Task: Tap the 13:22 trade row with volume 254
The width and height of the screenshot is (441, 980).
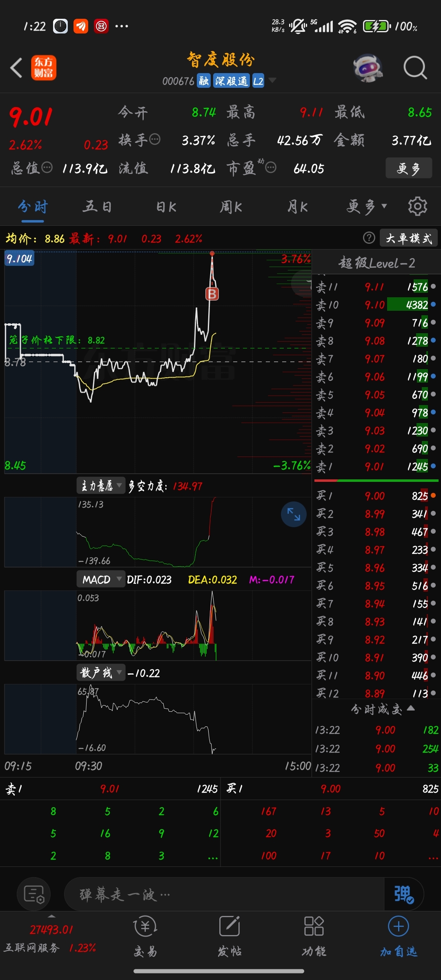Action: point(376,748)
